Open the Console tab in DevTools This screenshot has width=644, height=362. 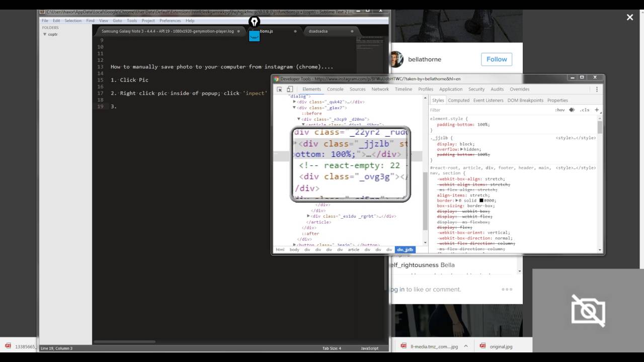click(335, 89)
